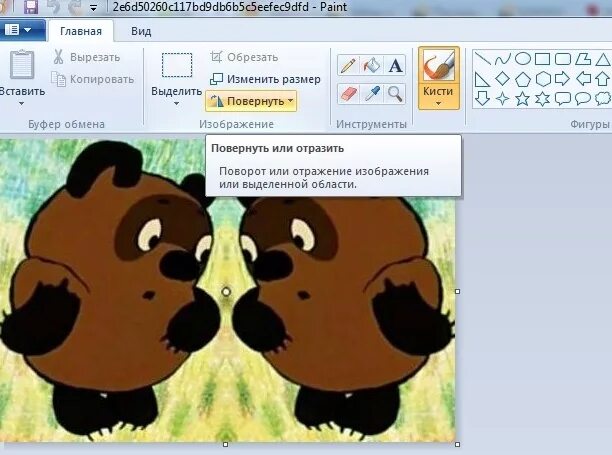
Task: Pick the Left arrow shape
Action: [x=583, y=79]
